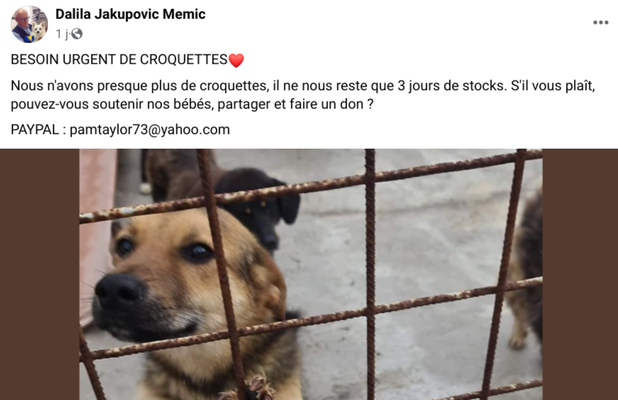Visit Dalila Jakupovic Memic's profile name link
The height and width of the screenshot is (400, 618).
[130, 14]
